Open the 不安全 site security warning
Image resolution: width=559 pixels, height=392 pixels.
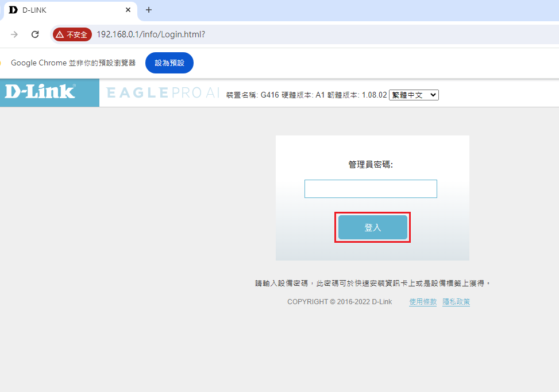pyautogui.click(x=72, y=34)
